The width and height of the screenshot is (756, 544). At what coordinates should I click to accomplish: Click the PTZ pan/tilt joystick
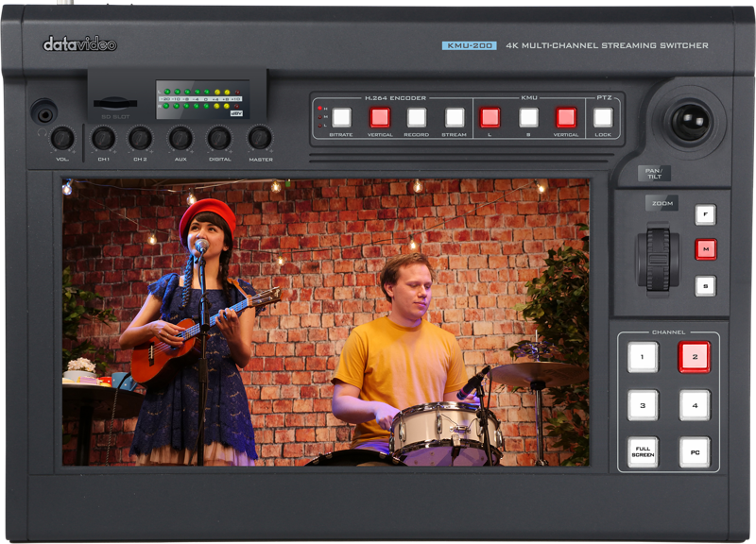coord(690,122)
